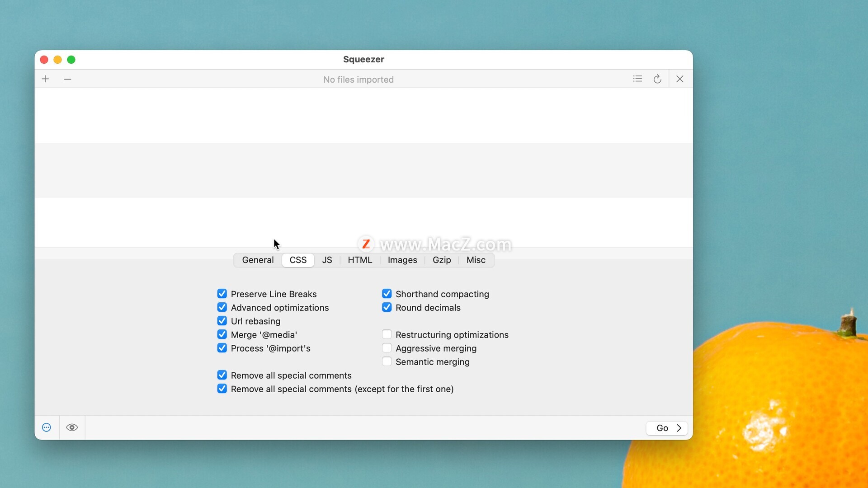Click the 'No files imported' status text

(359, 80)
